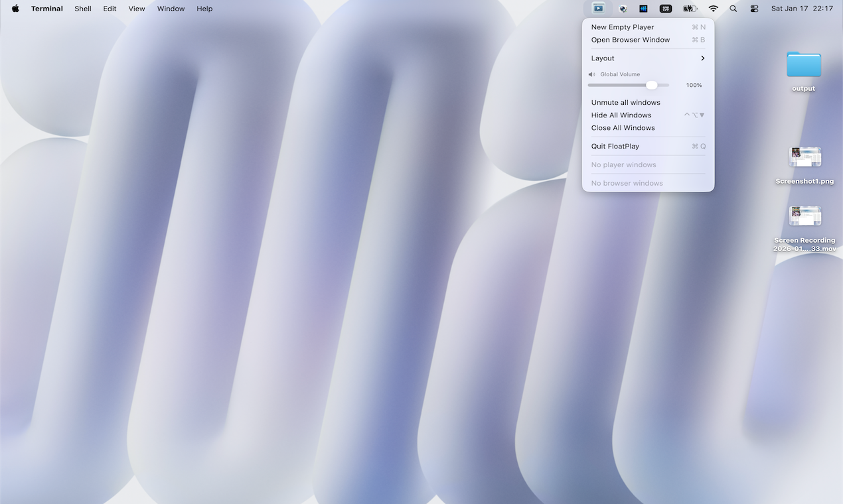Choose Quit FloatPlay

tap(648, 147)
